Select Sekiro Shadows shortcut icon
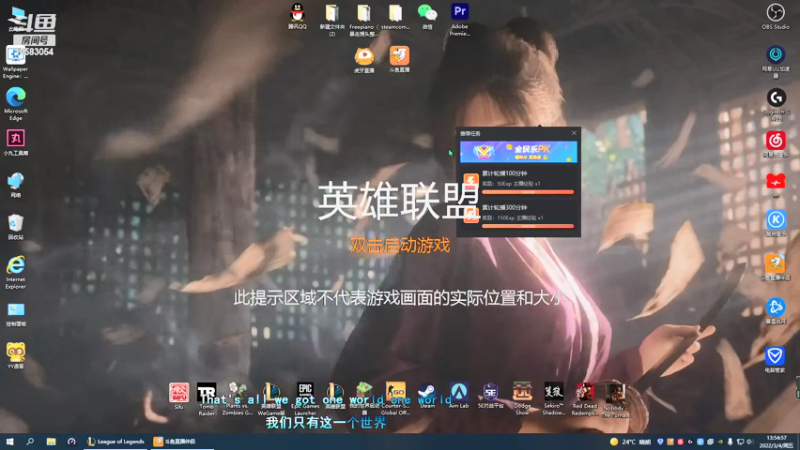This screenshot has height=450, width=800. (x=553, y=399)
